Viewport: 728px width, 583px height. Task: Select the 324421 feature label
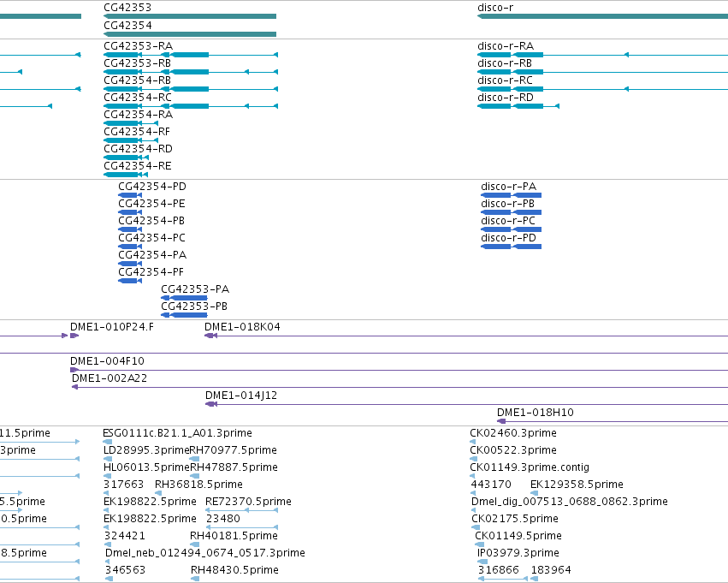124,536
